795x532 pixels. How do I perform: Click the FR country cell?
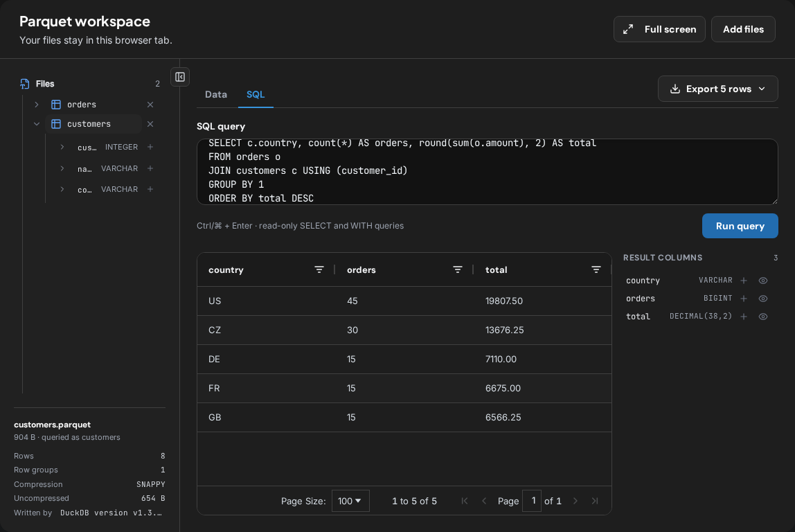click(x=267, y=389)
